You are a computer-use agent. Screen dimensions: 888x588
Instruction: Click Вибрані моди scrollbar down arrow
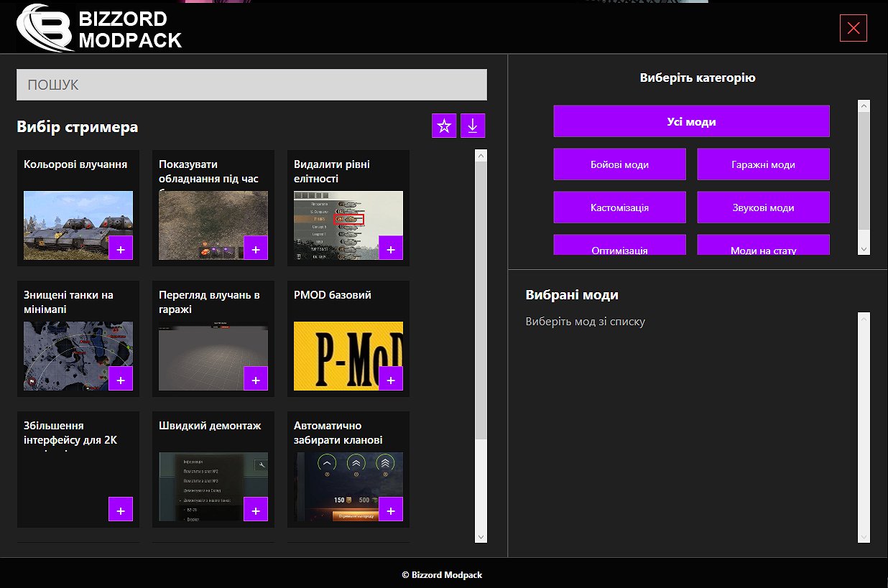[864, 537]
